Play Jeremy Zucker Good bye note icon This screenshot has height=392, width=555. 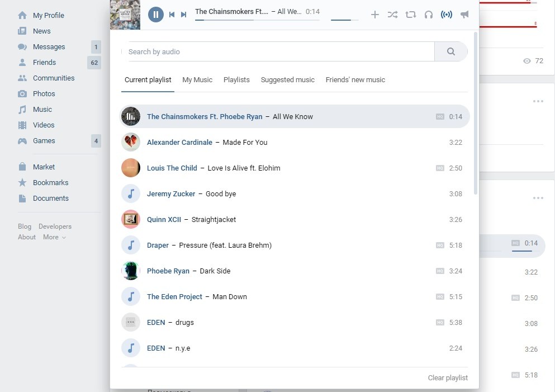[131, 193]
